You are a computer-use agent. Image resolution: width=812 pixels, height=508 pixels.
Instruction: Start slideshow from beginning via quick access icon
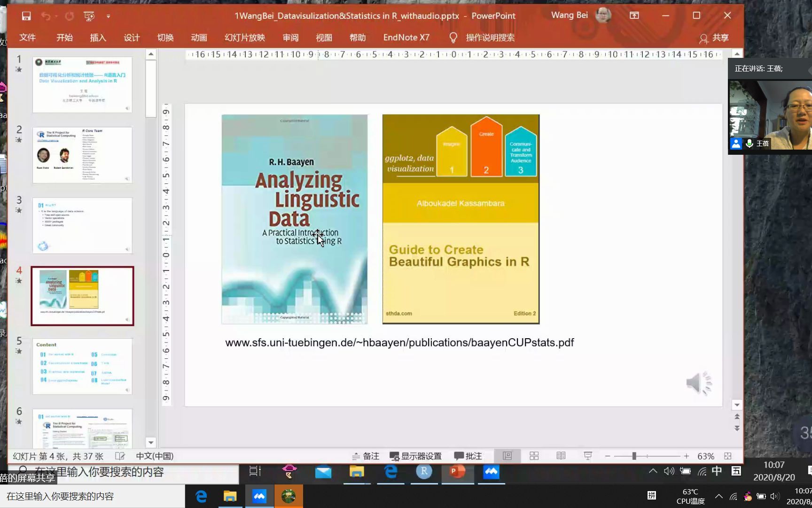tap(89, 16)
